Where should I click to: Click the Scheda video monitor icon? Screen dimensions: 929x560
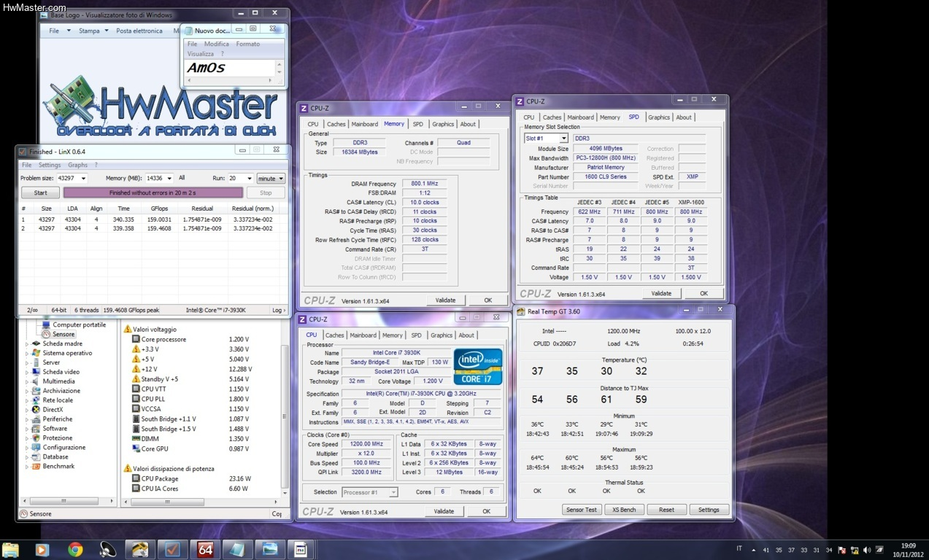point(36,372)
